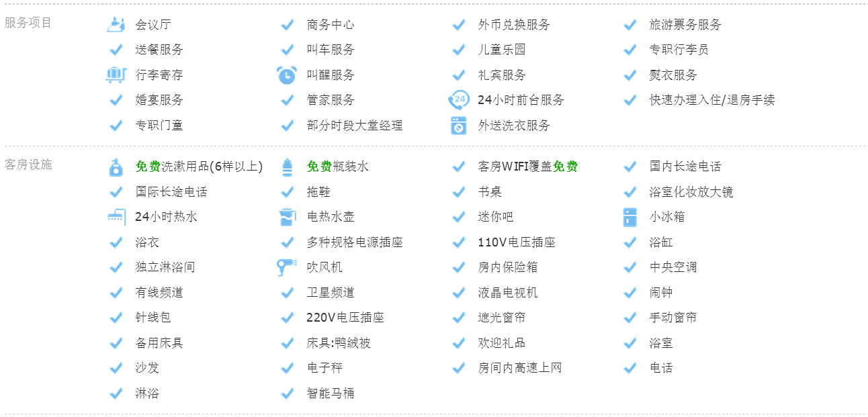The width and height of the screenshot is (868, 417).
Task: Click the 免费瓶装水 water bottle icon
Action: [288, 167]
